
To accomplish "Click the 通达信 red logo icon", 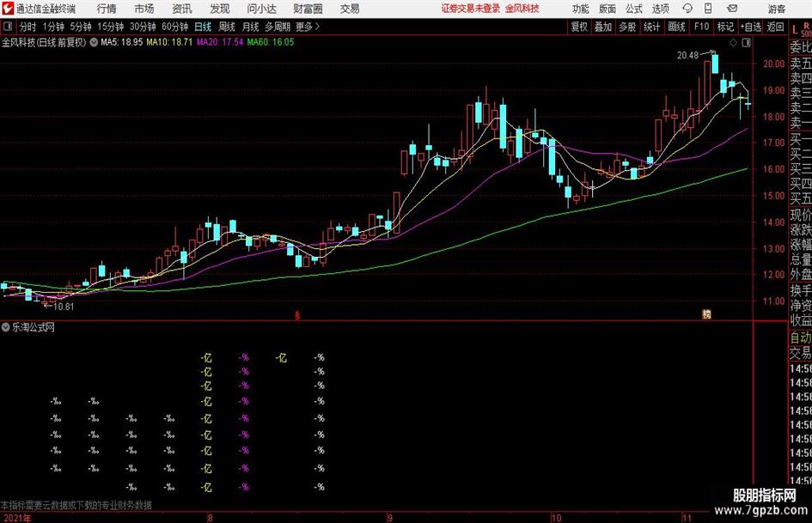I will click(x=8, y=9).
